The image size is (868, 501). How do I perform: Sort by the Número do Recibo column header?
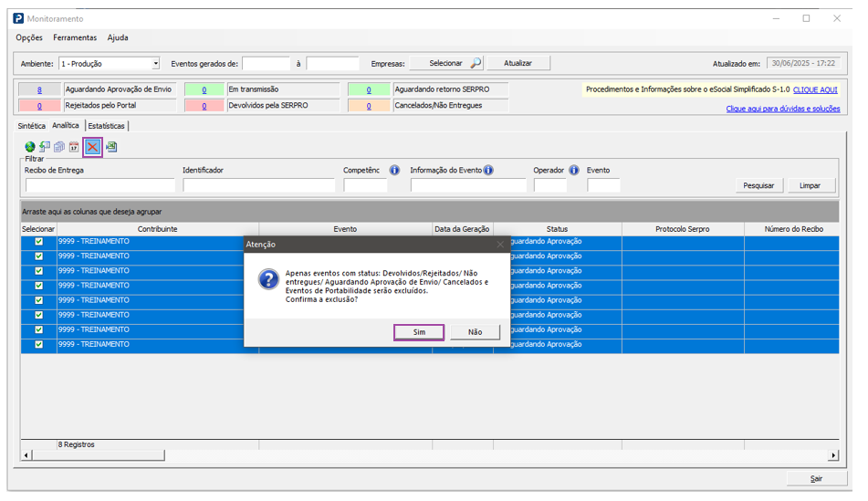pyautogui.click(x=794, y=229)
